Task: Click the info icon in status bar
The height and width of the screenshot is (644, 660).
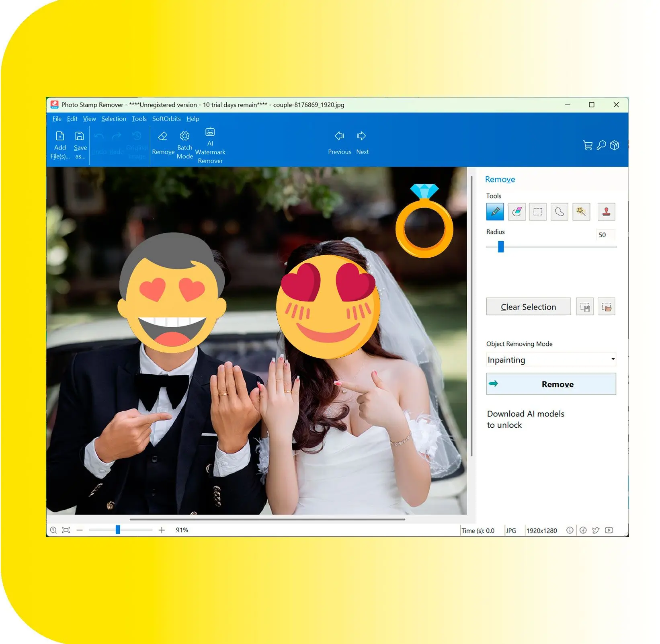Action: [x=570, y=530]
